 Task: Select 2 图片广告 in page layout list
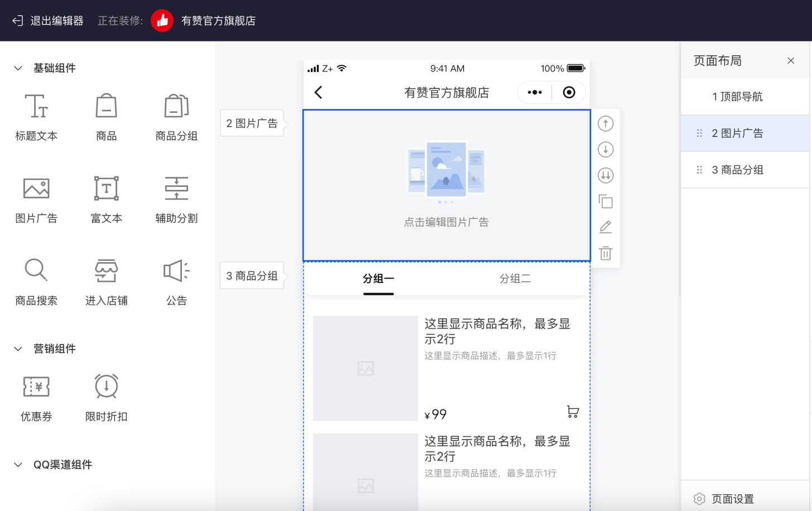tap(745, 133)
